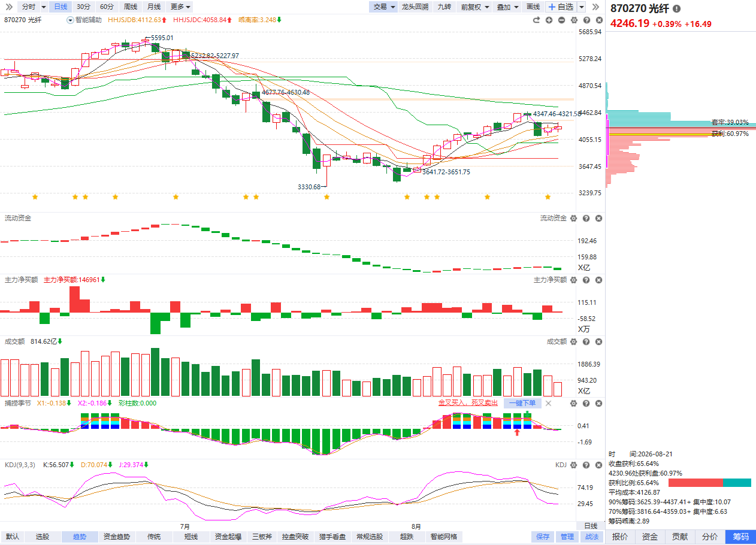
Task: Click info icon beside 870270 光纤
Action: click(x=676, y=9)
